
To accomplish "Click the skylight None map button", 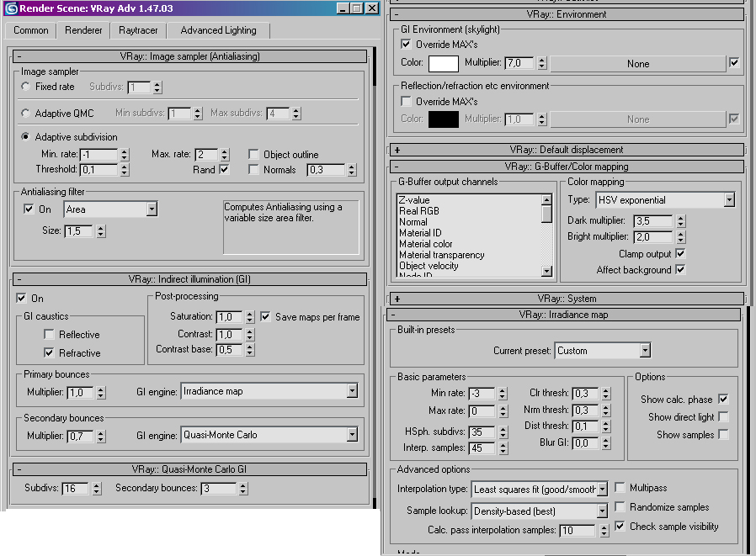I will pyautogui.click(x=638, y=64).
